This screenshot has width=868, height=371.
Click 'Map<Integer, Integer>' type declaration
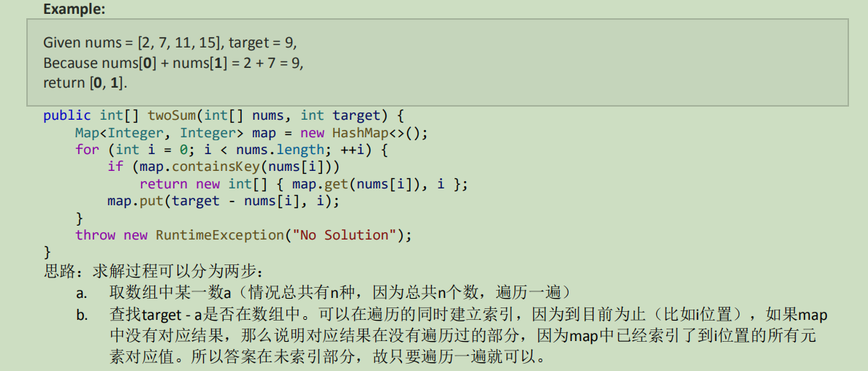click(159, 134)
